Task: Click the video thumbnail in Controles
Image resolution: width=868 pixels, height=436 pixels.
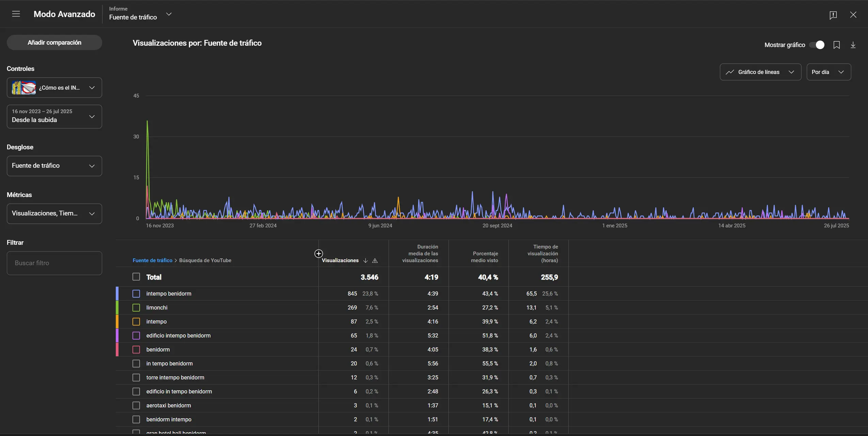Action: pos(24,88)
